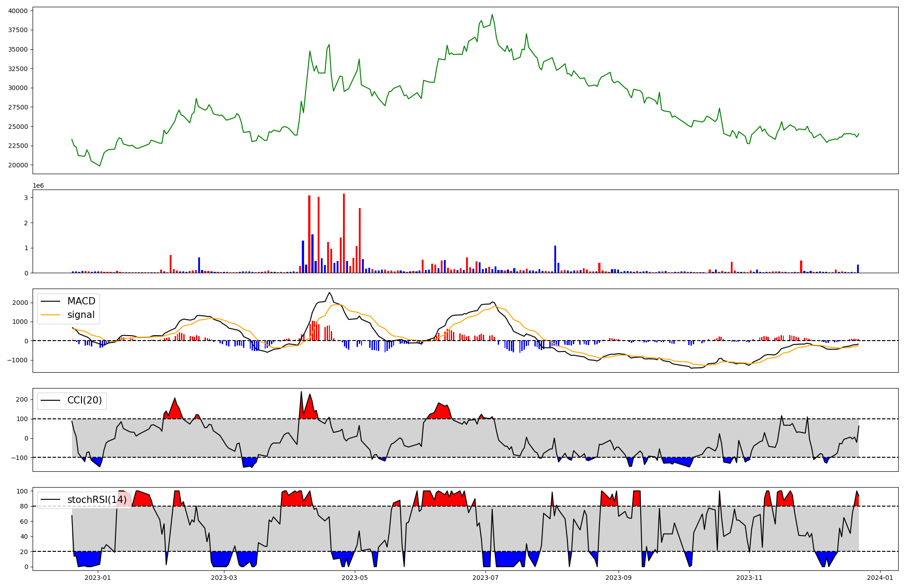Viewport: 905px width, 588px height.
Task: Select the 2023-05 date tick label
Action: point(355,578)
